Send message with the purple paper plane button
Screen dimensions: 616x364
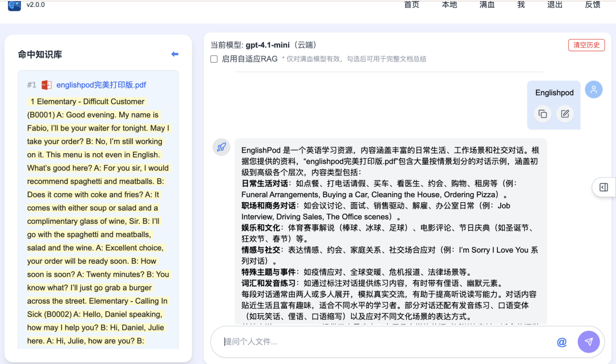(x=589, y=342)
